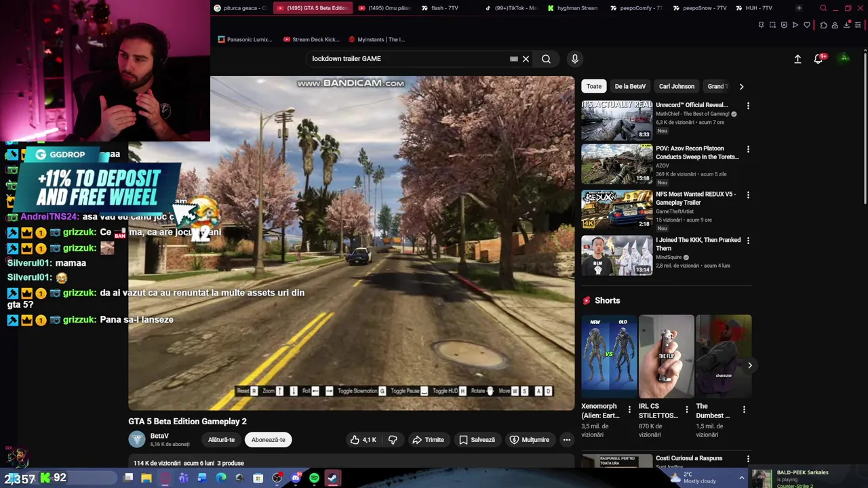Image resolution: width=868 pixels, height=488 pixels.
Task: Switch to the peepoSnow - 7TV tab
Action: point(699,8)
